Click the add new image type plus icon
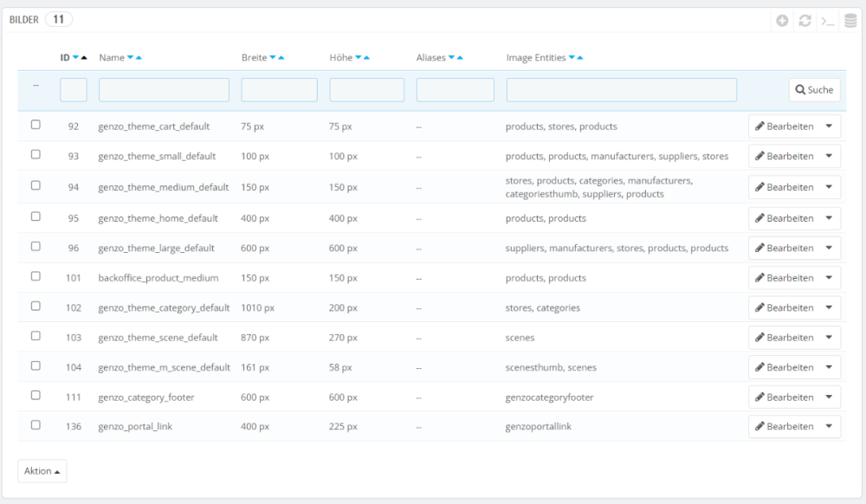Screen dimensions: 866x504 click(x=782, y=21)
